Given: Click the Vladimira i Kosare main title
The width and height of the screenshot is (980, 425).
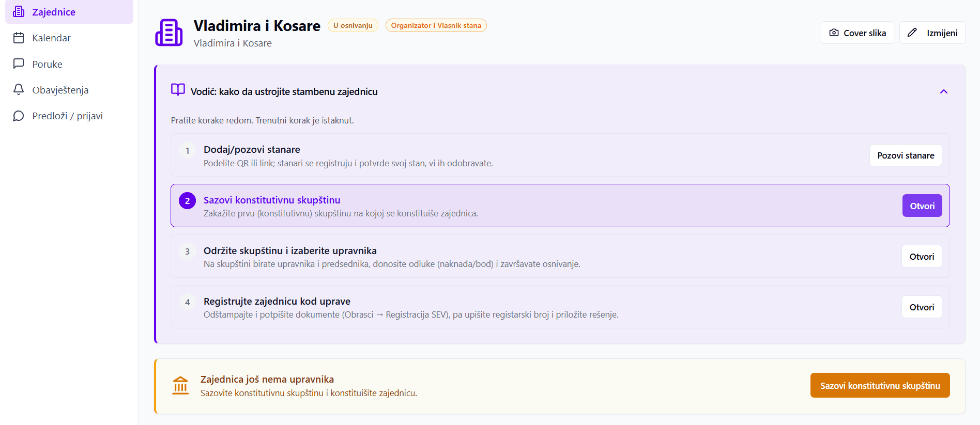Looking at the screenshot, I should coord(257,25).
